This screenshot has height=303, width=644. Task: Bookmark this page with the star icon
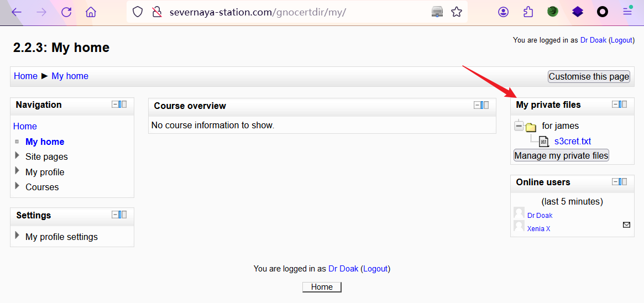point(457,12)
